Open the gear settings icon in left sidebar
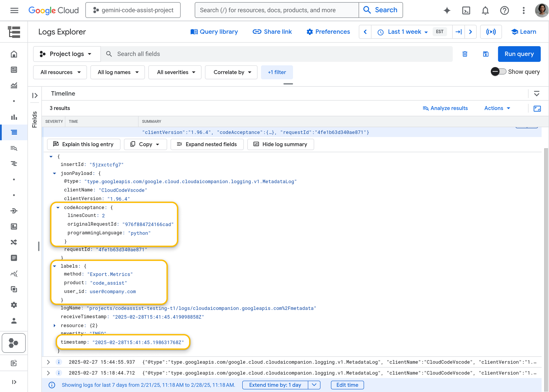The height and width of the screenshot is (392, 549). tap(14, 305)
